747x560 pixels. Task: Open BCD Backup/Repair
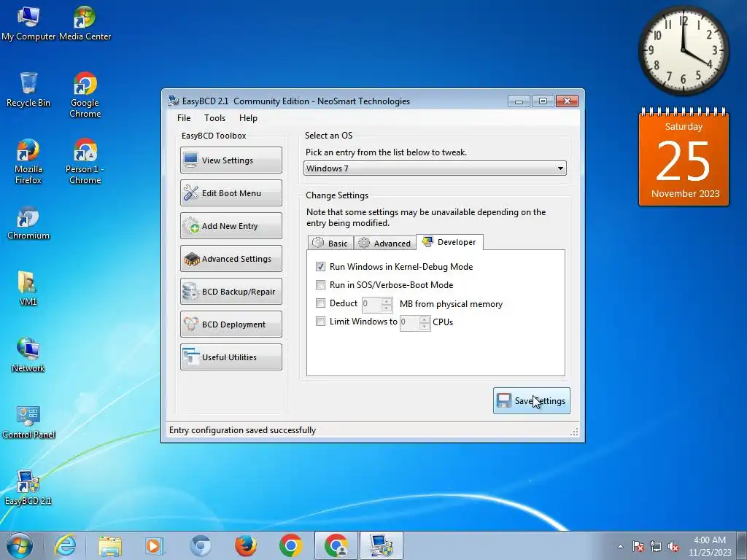click(x=231, y=292)
